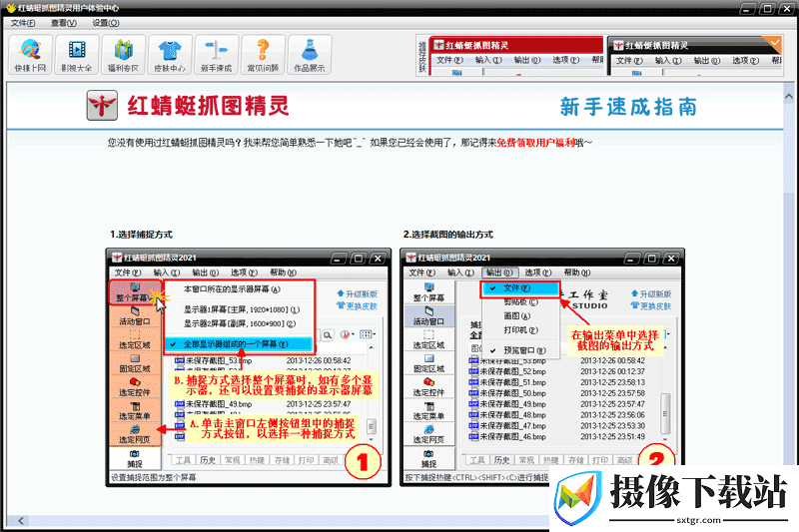This screenshot has width=799, height=532.
Task: Click 选定区域 capture button in step 2 image
Action: pyautogui.click(x=428, y=339)
